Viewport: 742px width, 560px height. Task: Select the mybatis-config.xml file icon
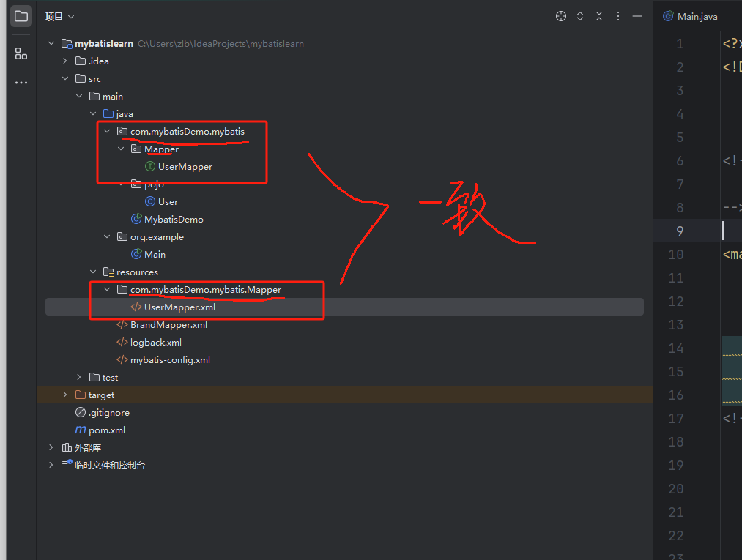tap(122, 359)
